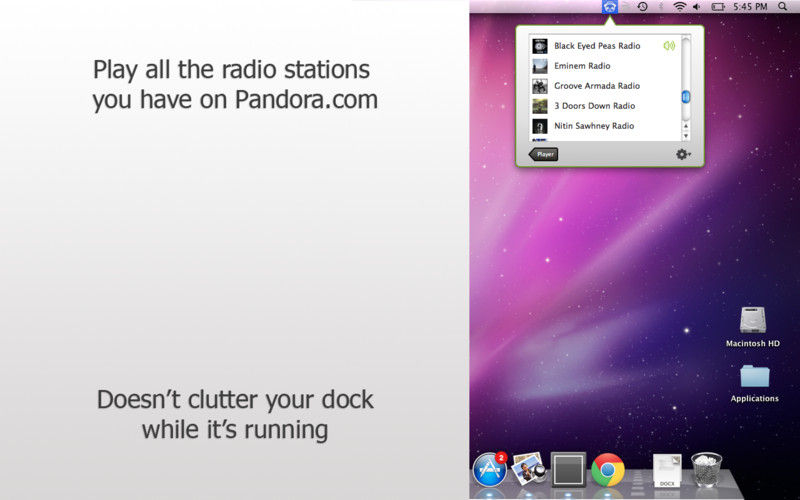
Task: Open the settings gear dropdown
Action: [x=682, y=154]
